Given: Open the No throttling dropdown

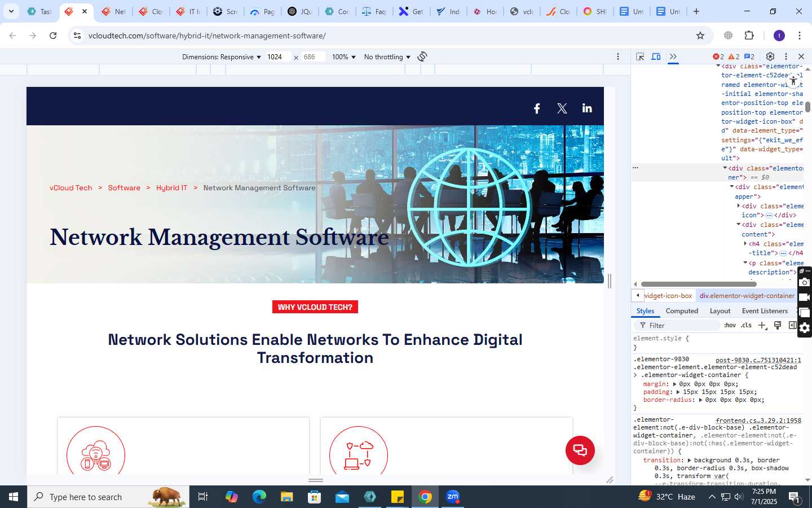Looking at the screenshot, I should [387, 57].
